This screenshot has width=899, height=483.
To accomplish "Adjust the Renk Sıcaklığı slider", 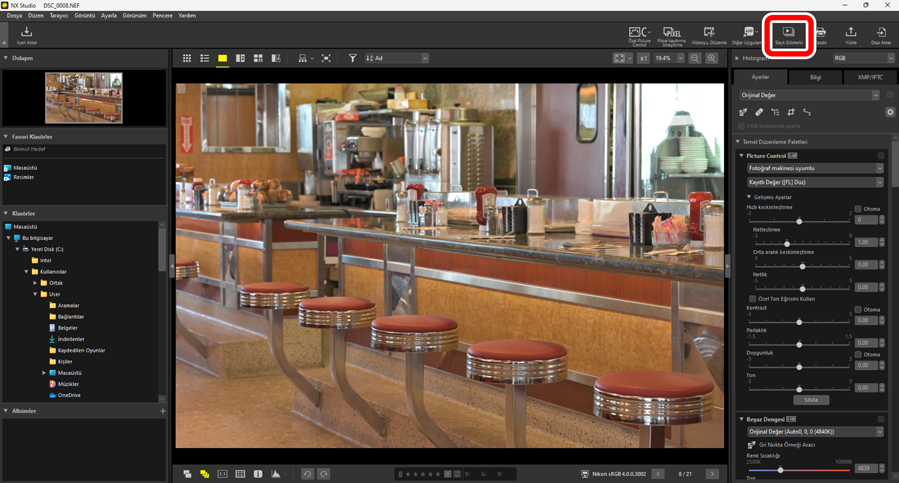I will coord(781,470).
